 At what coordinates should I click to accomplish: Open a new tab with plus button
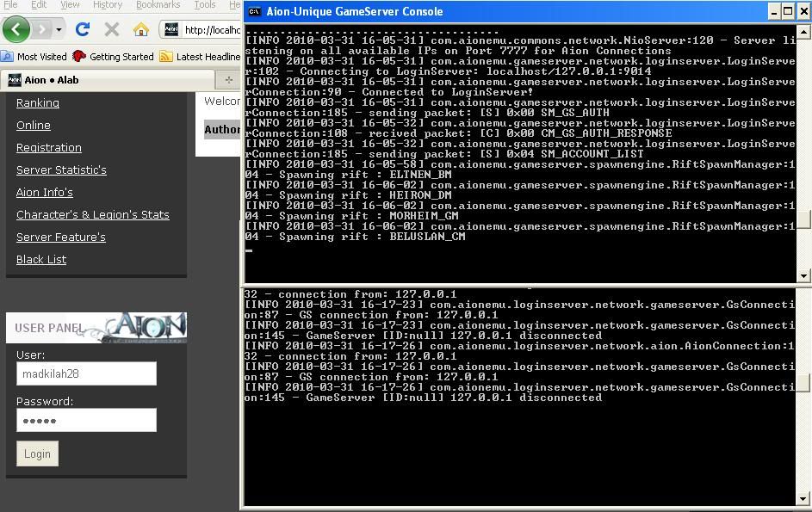229,80
